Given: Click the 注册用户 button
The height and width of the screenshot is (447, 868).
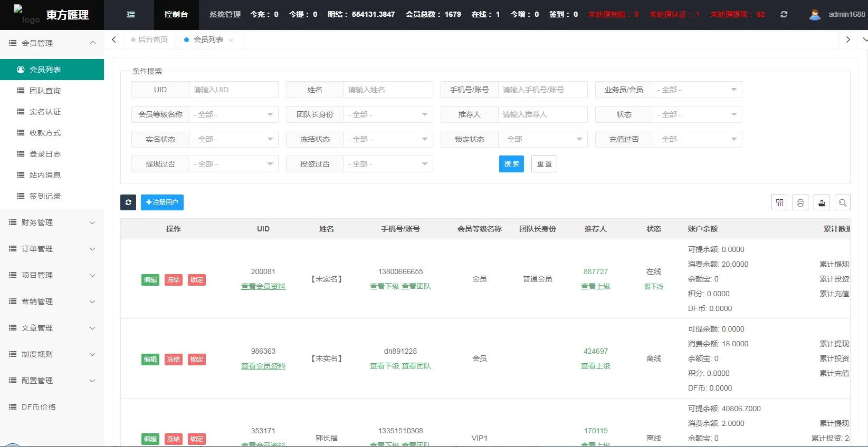Looking at the screenshot, I should 162,202.
